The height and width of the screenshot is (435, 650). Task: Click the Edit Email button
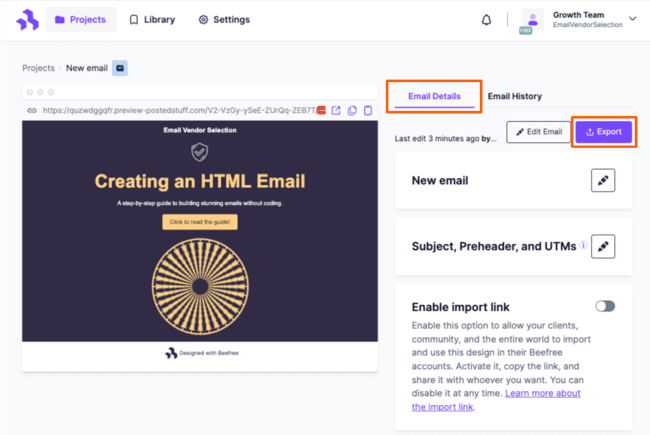(x=538, y=132)
